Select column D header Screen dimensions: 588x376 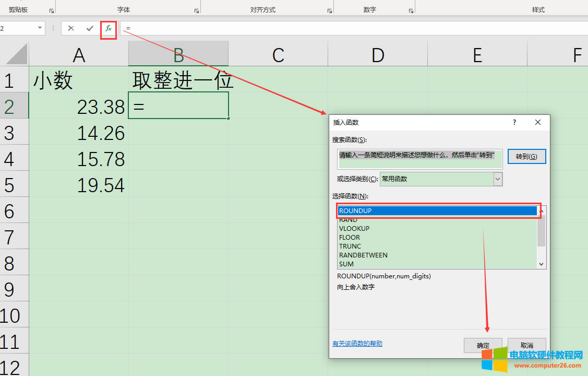point(378,54)
